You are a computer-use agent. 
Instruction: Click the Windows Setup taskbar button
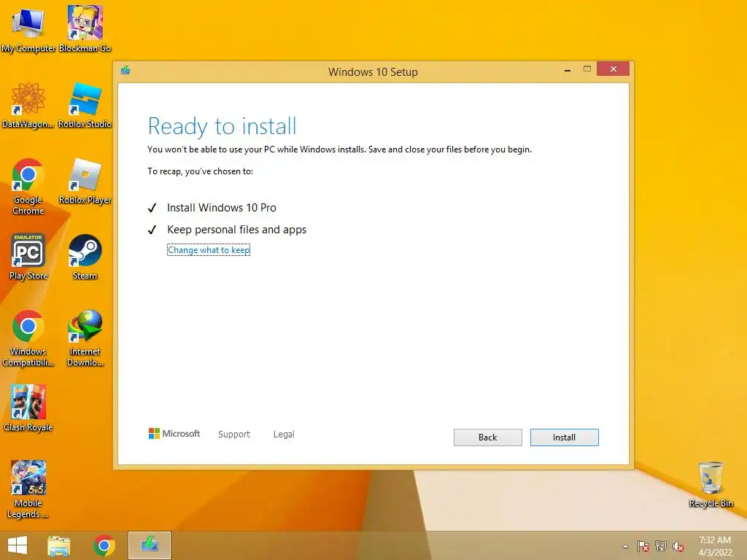coord(149,545)
